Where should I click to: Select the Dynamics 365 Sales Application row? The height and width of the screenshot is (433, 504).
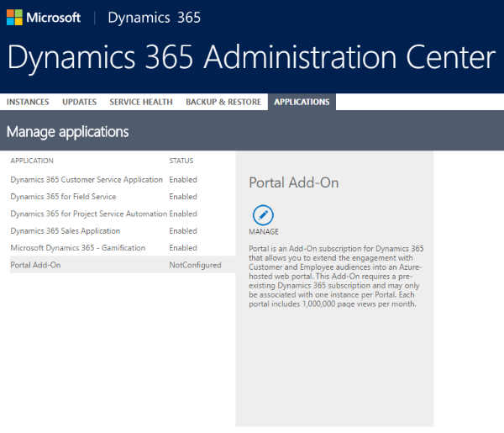[66, 230]
